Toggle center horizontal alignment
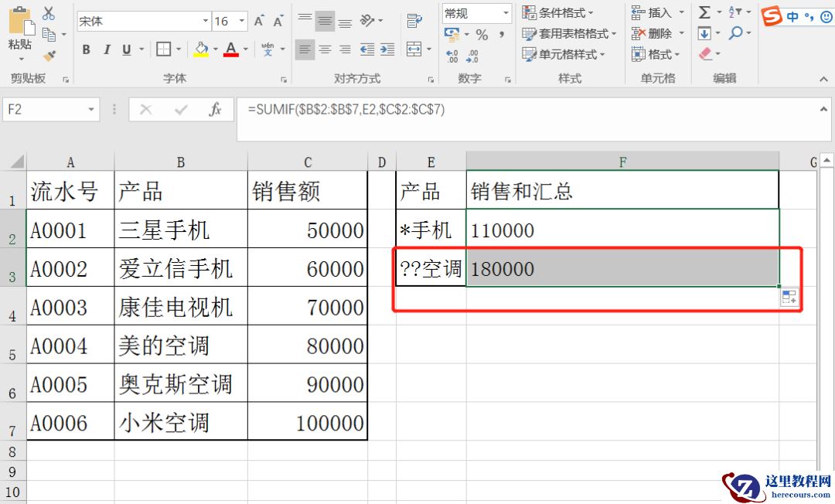Viewport: 835px width, 504px height. point(325,49)
